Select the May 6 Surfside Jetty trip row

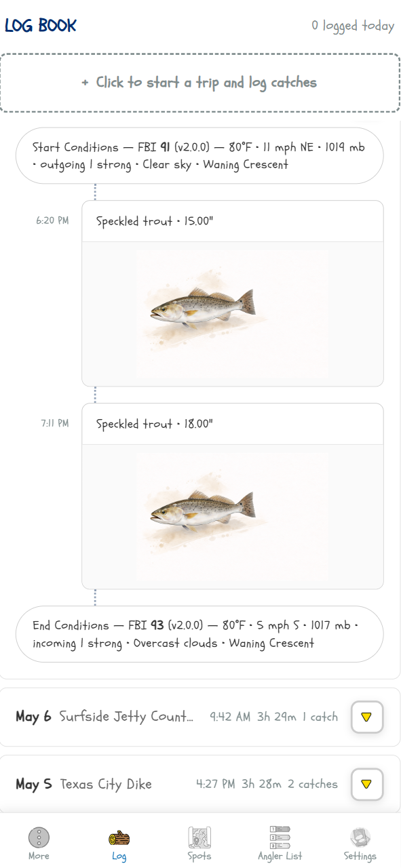(x=200, y=717)
